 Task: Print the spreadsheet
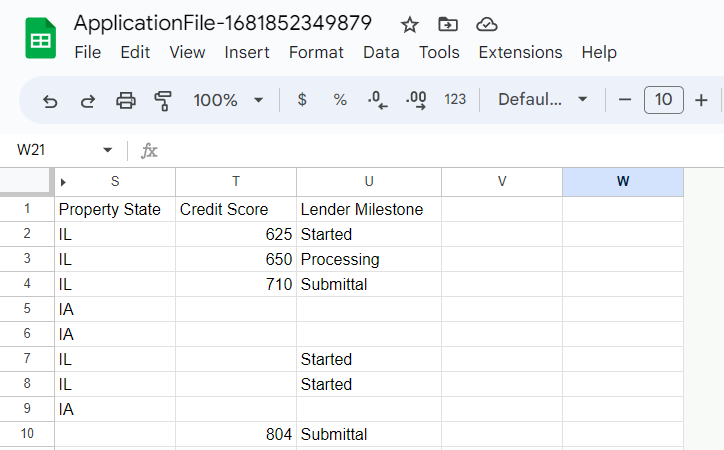[x=125, y=100]
